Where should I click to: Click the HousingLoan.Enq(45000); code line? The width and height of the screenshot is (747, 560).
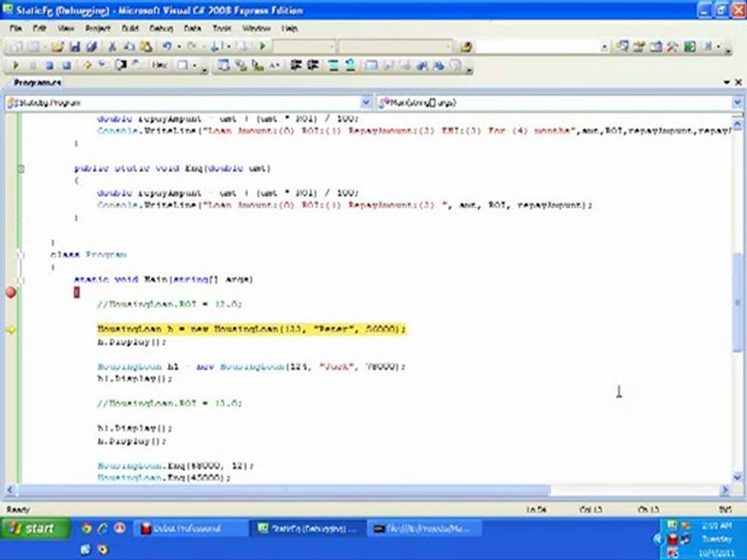pyautogui.click(x=164, y=477)
